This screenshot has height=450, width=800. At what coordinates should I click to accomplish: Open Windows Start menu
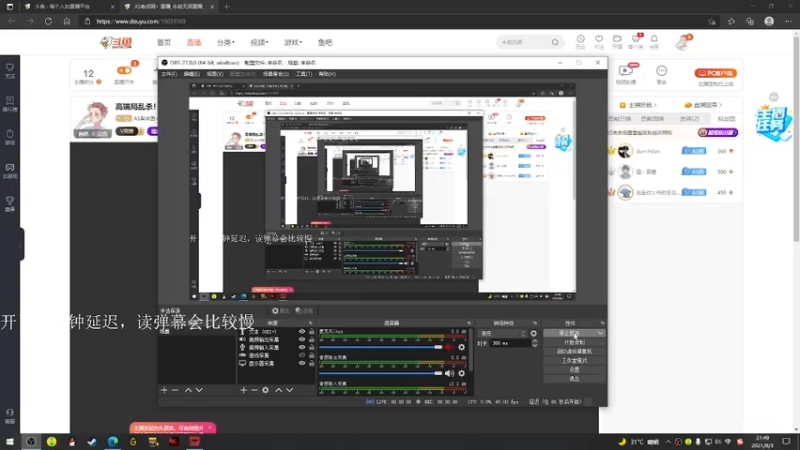10,441
